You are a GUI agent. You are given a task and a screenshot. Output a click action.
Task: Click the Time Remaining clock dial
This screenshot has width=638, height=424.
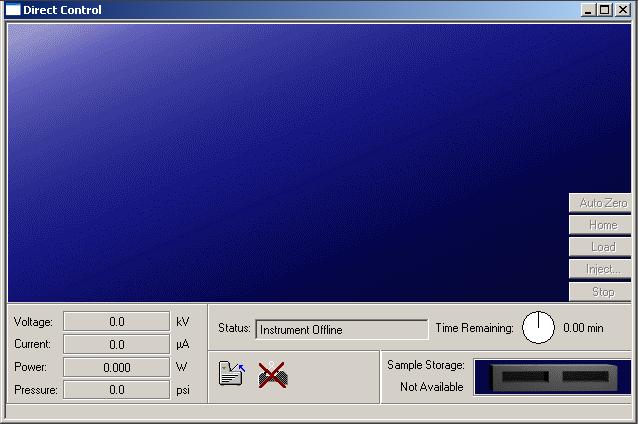tap(538, 328)
